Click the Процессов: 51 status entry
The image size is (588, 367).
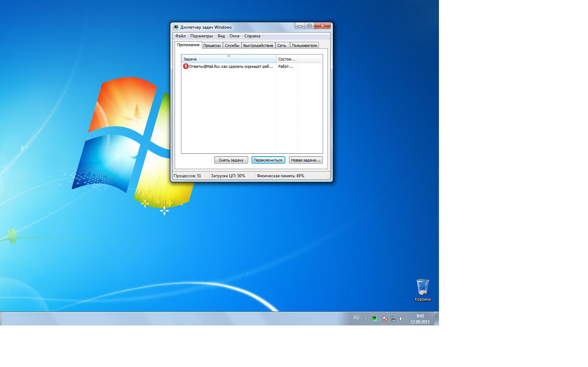tap(187, 176)
